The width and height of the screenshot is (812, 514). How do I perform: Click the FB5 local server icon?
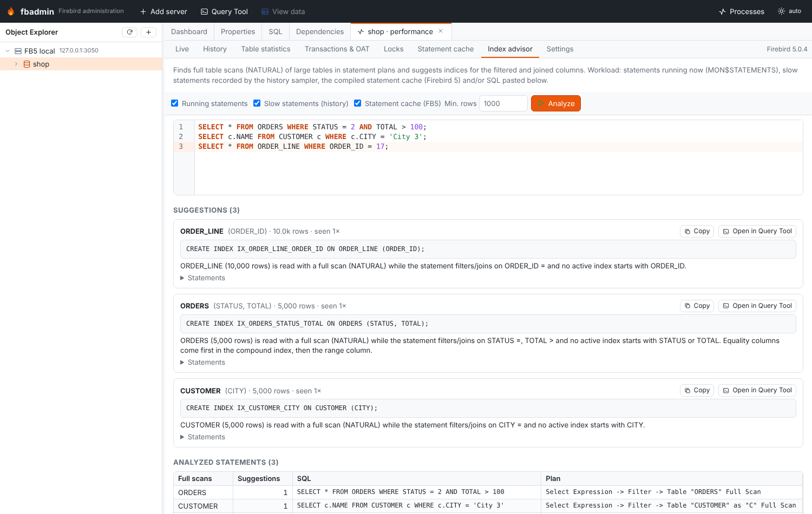click(18, 51)
